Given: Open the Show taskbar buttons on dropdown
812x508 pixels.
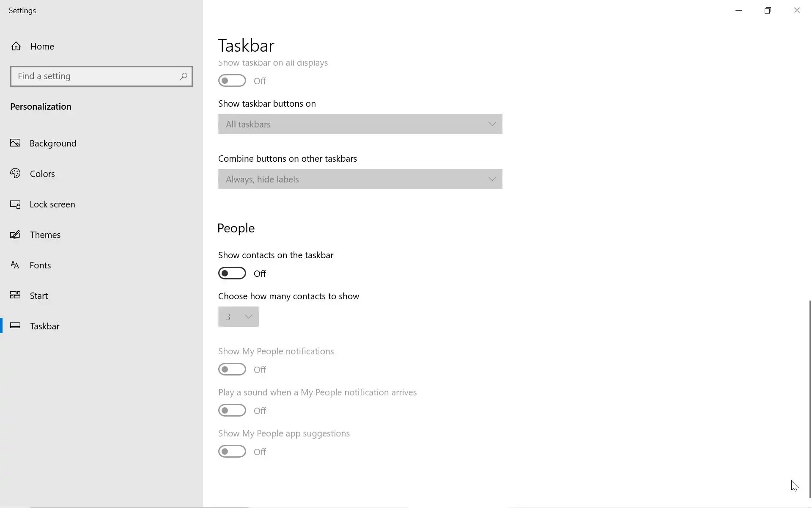Looking at the screenshot, I should click(x=360, y=124).
